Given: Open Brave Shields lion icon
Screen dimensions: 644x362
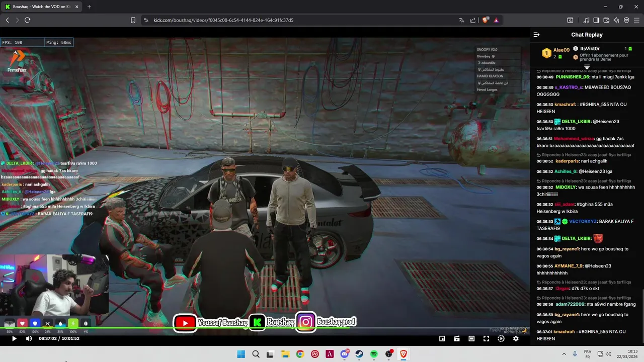Looking at the screenshot, I should tap(486, 20).
